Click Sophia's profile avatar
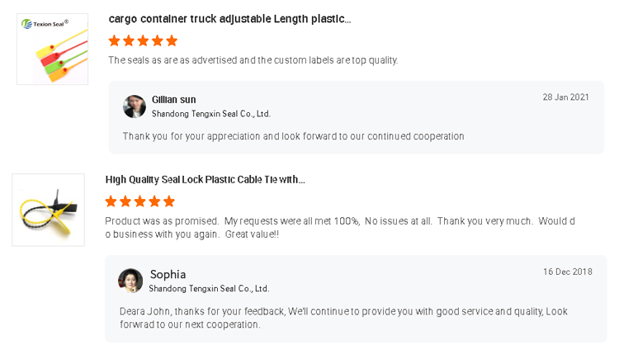The image size is (619, 364). [130, 281]
